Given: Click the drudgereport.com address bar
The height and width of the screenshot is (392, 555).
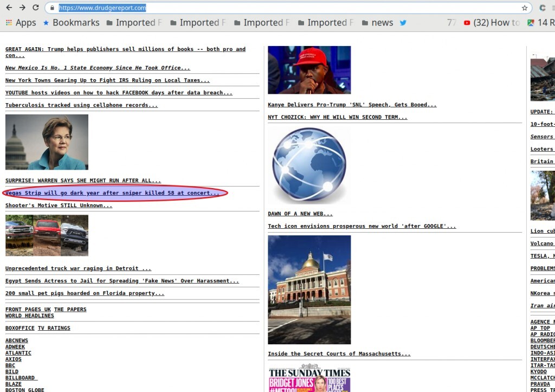Looking at the screenshot, I should tap(271, 8).
